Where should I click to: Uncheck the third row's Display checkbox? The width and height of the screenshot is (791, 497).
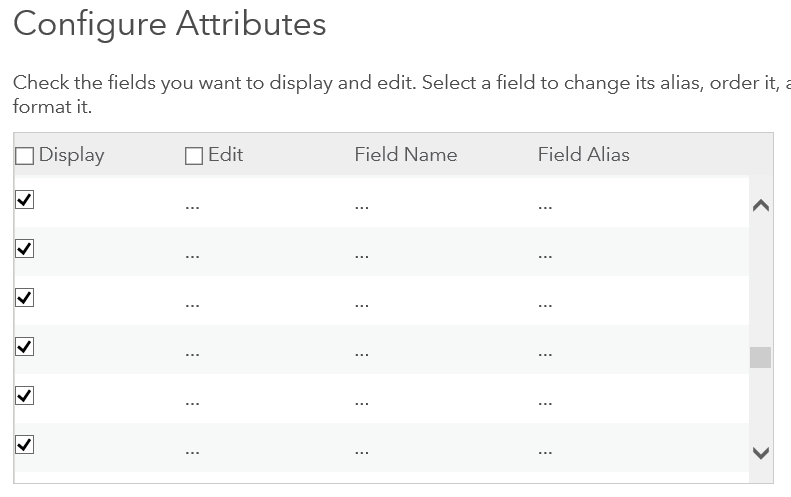(25, 298)
